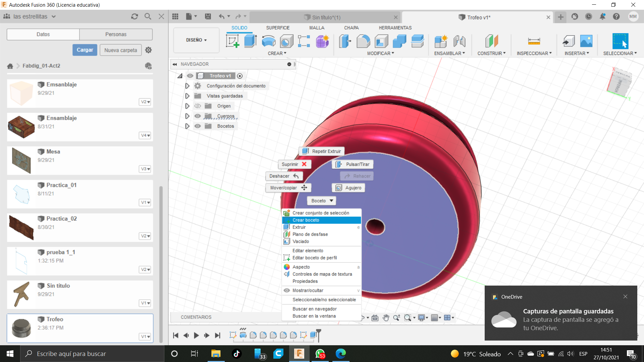Image resolution: width=644 pixels, height=362 pixels.
Task: Select the Insert Canvas image icon
Action: (586, 41)
